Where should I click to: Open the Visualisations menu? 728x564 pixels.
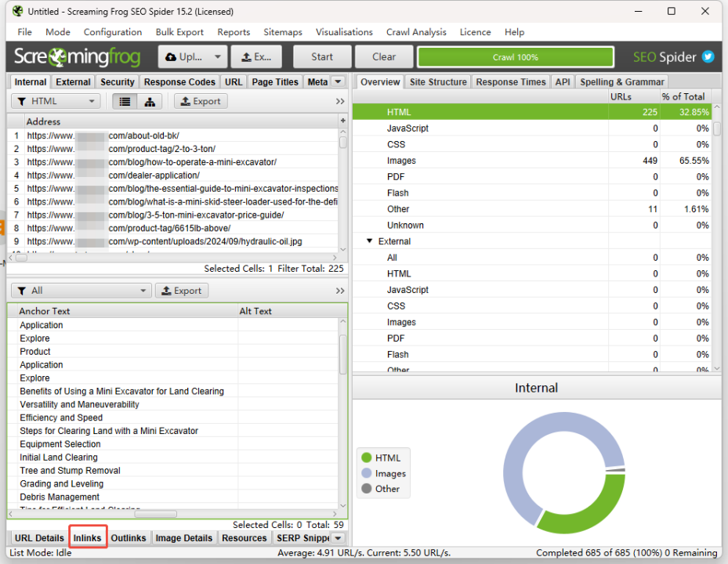click(344, 32)
